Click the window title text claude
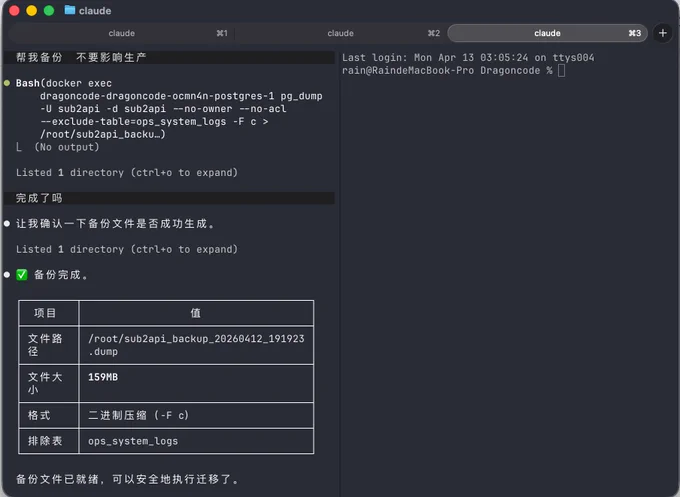 95,10
